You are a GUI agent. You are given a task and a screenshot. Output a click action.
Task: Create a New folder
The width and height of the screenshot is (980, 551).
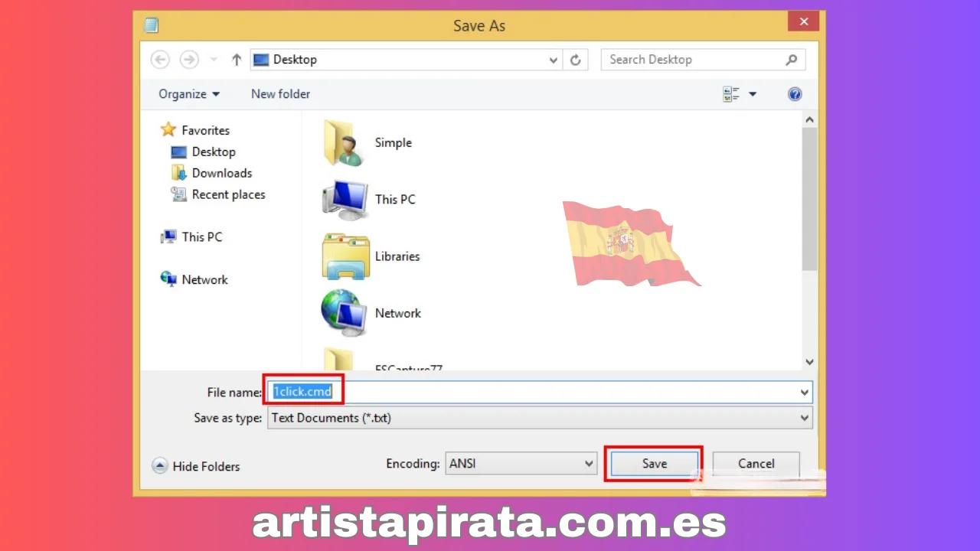(280, 94)
